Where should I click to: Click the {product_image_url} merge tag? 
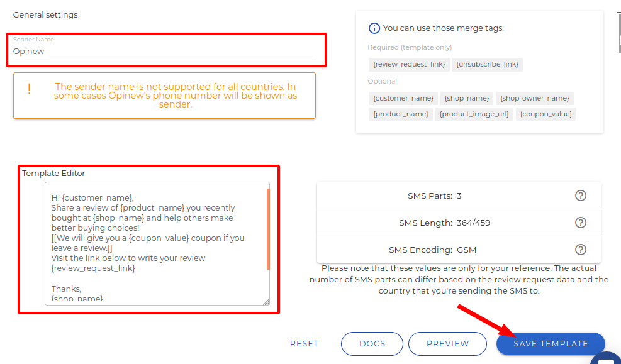(474, 114)
